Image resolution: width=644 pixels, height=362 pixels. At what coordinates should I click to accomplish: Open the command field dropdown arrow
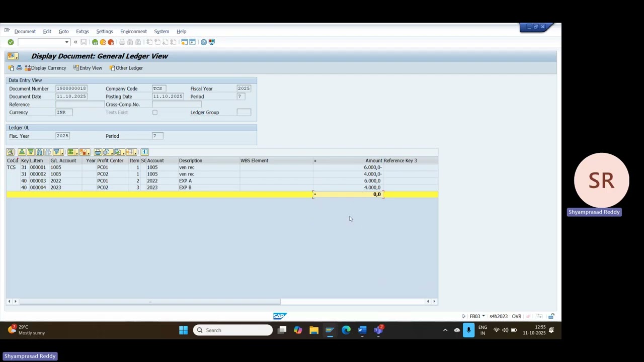66,42
